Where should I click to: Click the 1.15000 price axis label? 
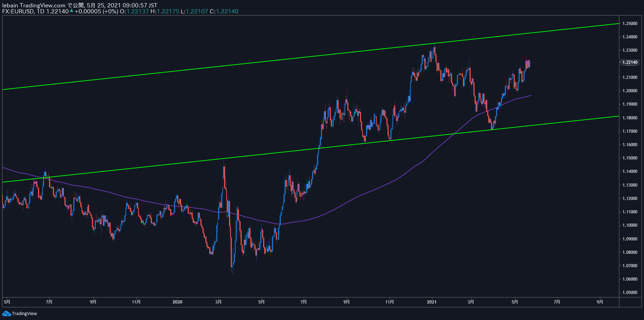tap(630, 158)
